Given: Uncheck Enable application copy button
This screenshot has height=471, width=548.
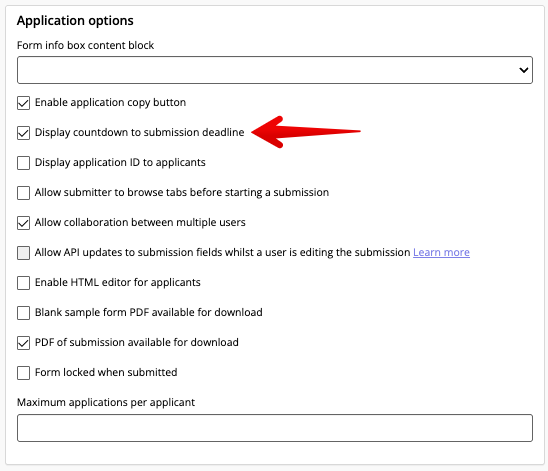Looking at the screenshot, I should (x=23, y=103).
